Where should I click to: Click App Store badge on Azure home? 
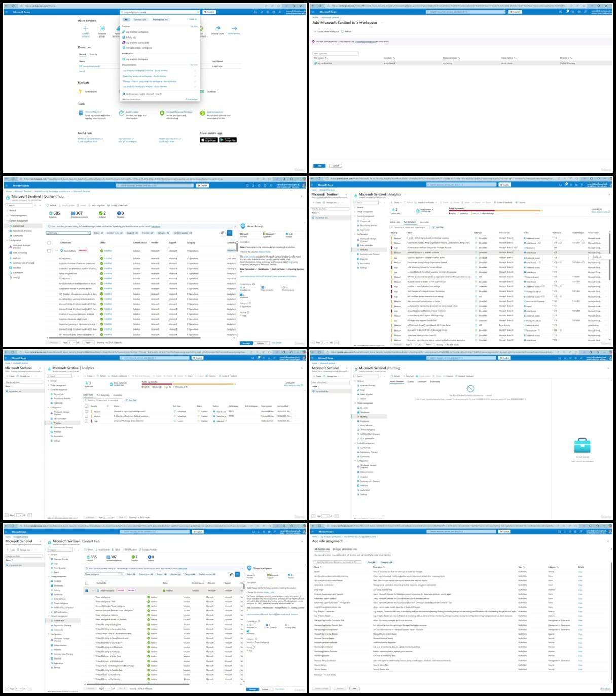click(208, 140)
